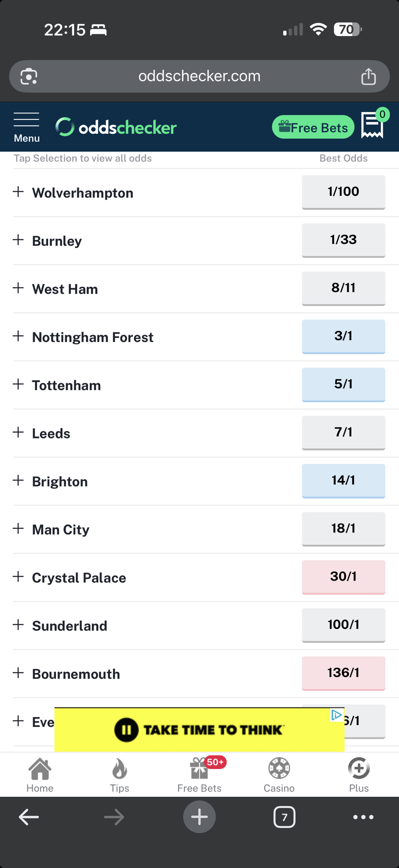Open browser tab switcher showing 7

(x=284, y=817)
